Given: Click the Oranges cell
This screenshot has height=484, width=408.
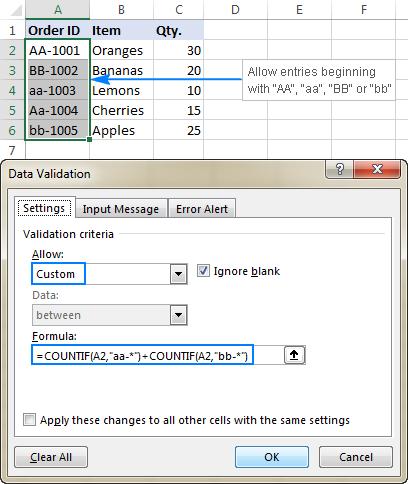Looking at the screenshot, I should tap(121, 50).
